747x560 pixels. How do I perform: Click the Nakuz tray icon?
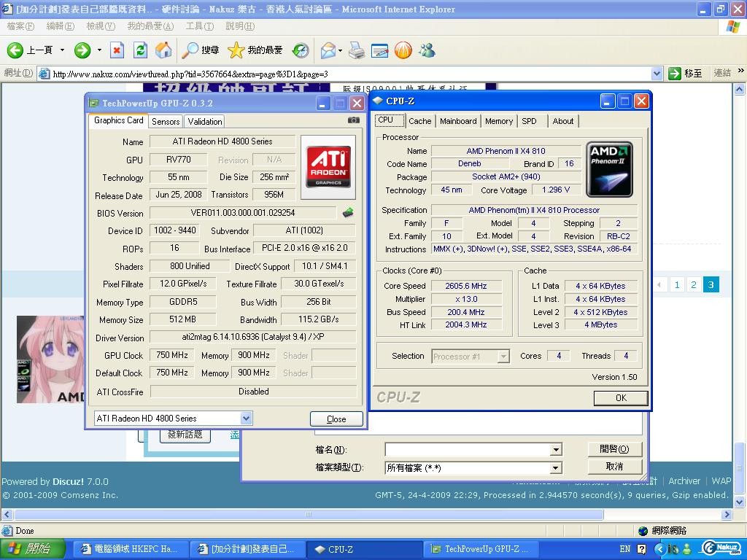(x=722, y=548)
